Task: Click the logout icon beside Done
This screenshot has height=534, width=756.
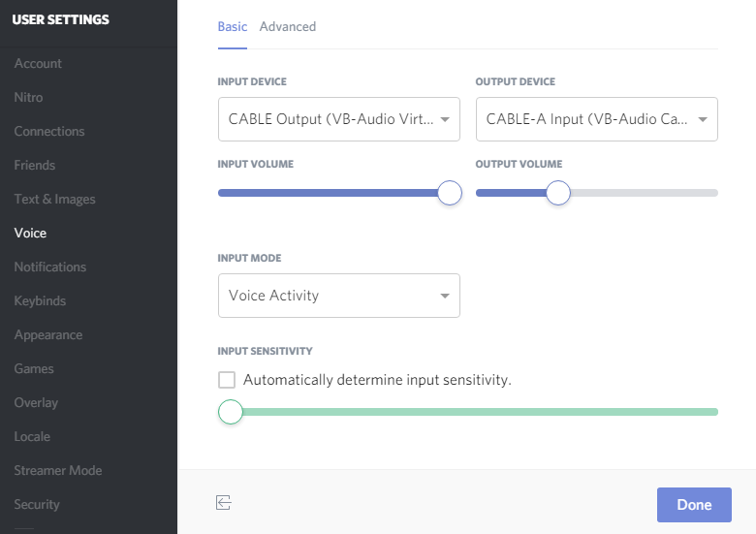Action: tap(224, 503)
